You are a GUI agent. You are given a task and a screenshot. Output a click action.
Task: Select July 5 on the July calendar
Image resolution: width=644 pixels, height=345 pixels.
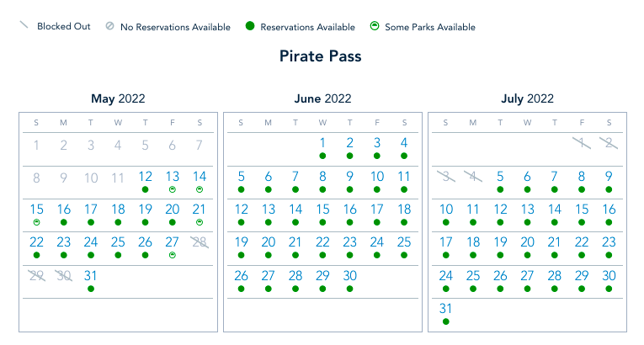tap(500, 177)
